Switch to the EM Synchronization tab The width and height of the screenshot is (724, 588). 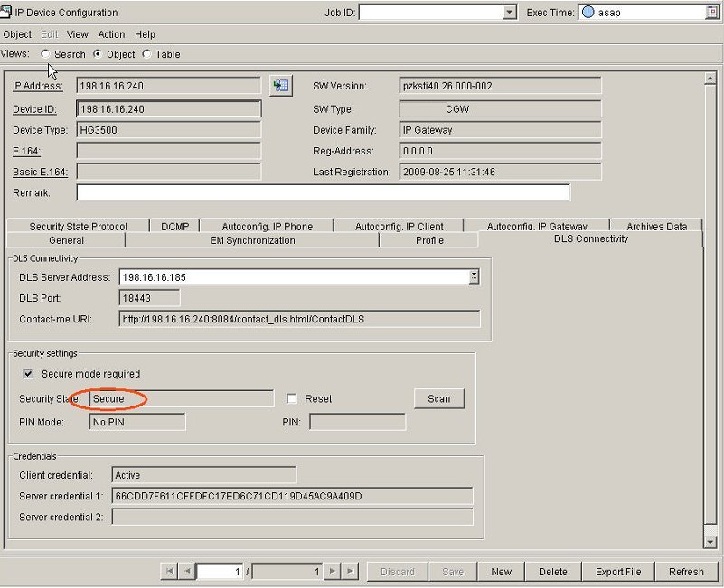252,240
